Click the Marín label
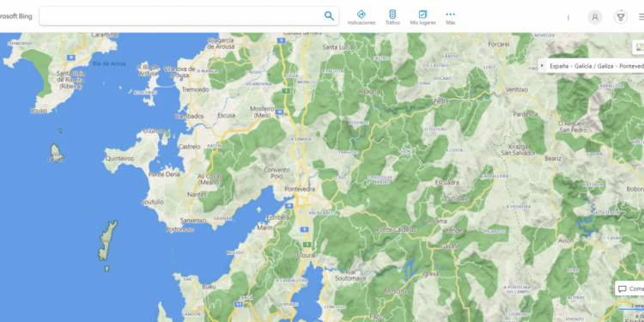 (264, 228)
